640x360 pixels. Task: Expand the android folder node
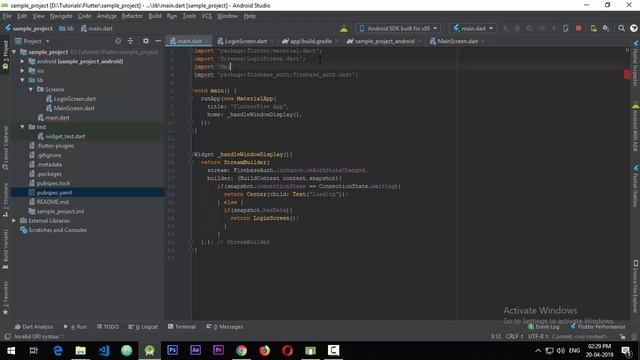22,61
